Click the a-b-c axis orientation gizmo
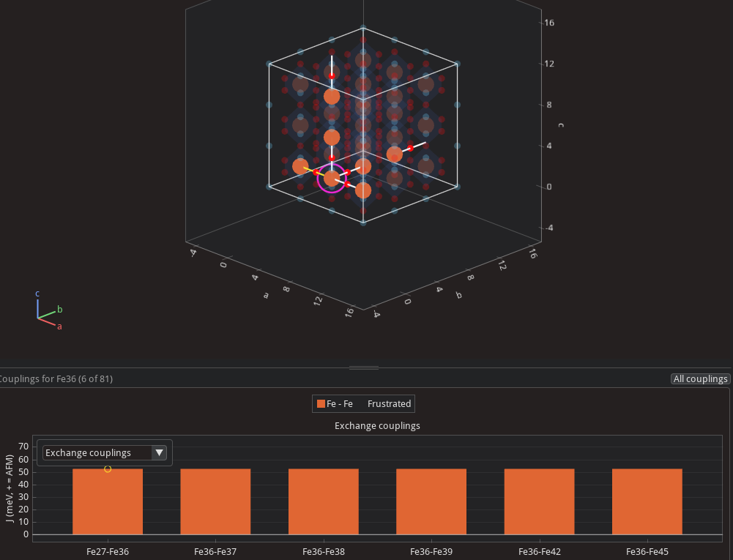Image resolution: width=733 pixels, height=560 pixels. point(48,310)
